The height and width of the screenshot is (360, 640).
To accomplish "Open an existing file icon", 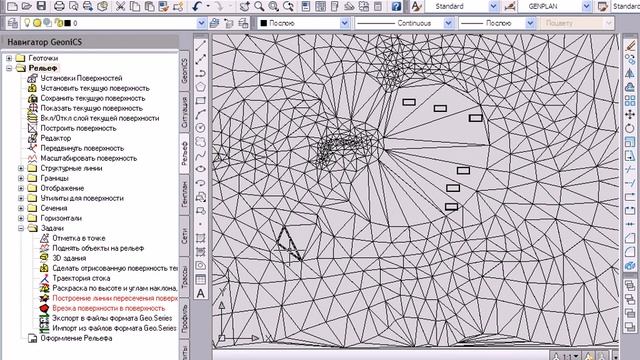I will 27,6.
